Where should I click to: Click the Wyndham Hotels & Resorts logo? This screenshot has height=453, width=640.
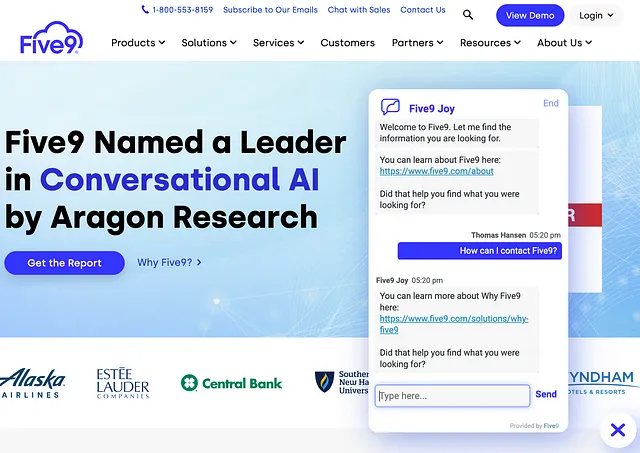click(x=604, y=383)
